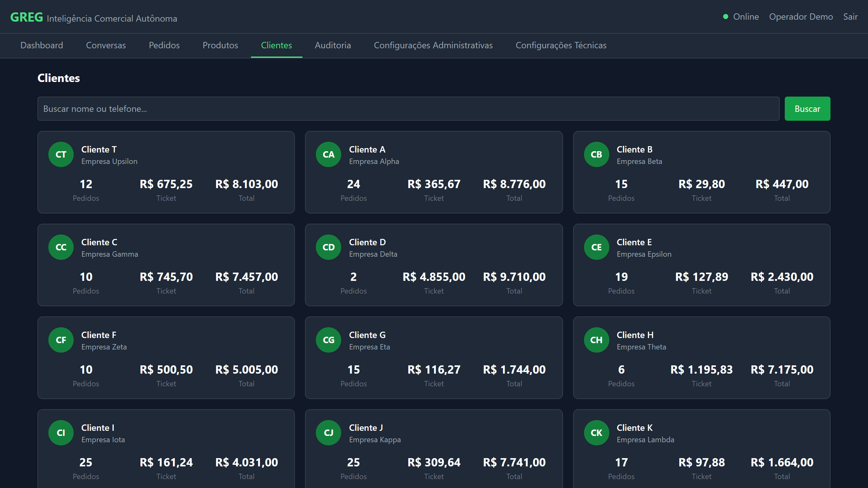This screenshot has height=488, width=868.
Task: Open the Dashboard tab
Action: (41, 45)
